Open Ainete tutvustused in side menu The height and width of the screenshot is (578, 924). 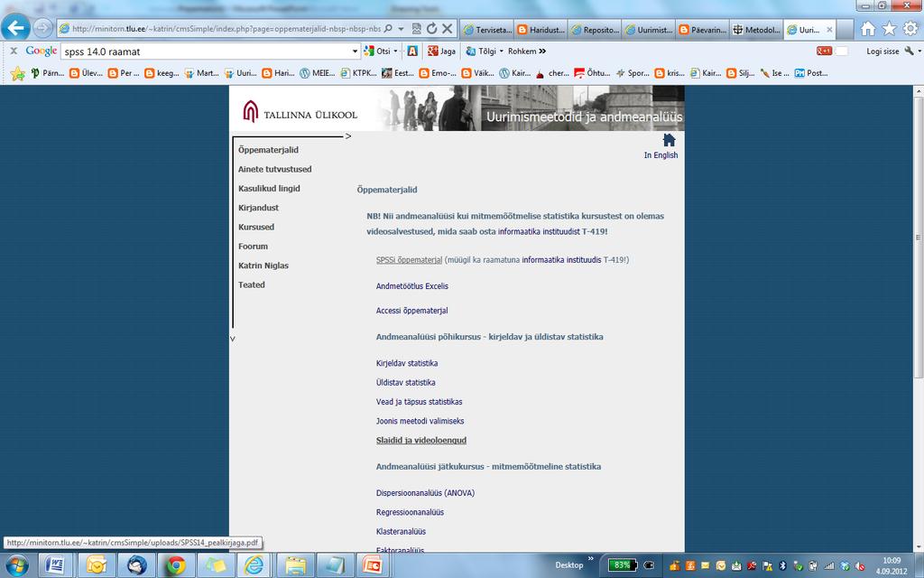point(274,169)
